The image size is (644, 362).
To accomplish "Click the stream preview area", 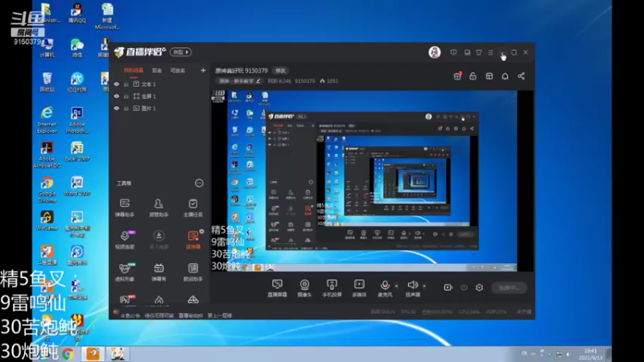I will click(372, 180).
